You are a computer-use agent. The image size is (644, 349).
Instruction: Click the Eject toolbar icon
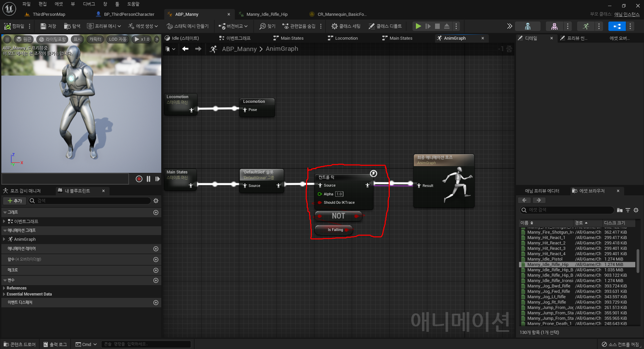(447, 26)
